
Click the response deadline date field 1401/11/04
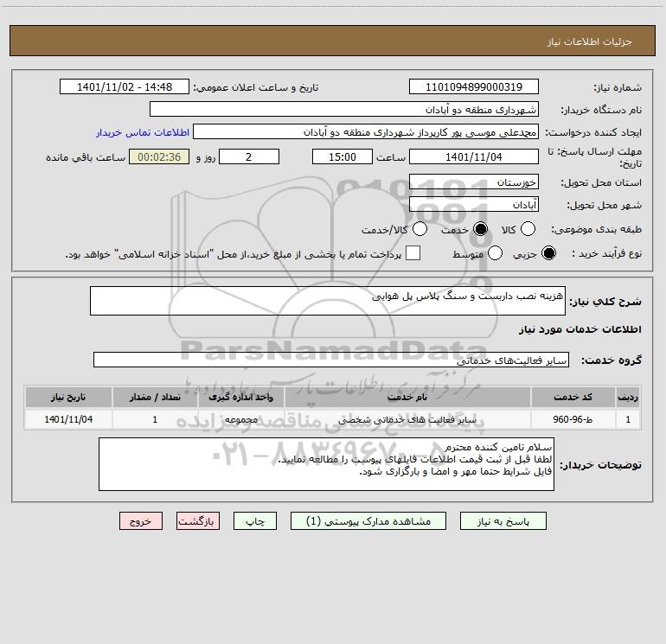pos(474,157)
